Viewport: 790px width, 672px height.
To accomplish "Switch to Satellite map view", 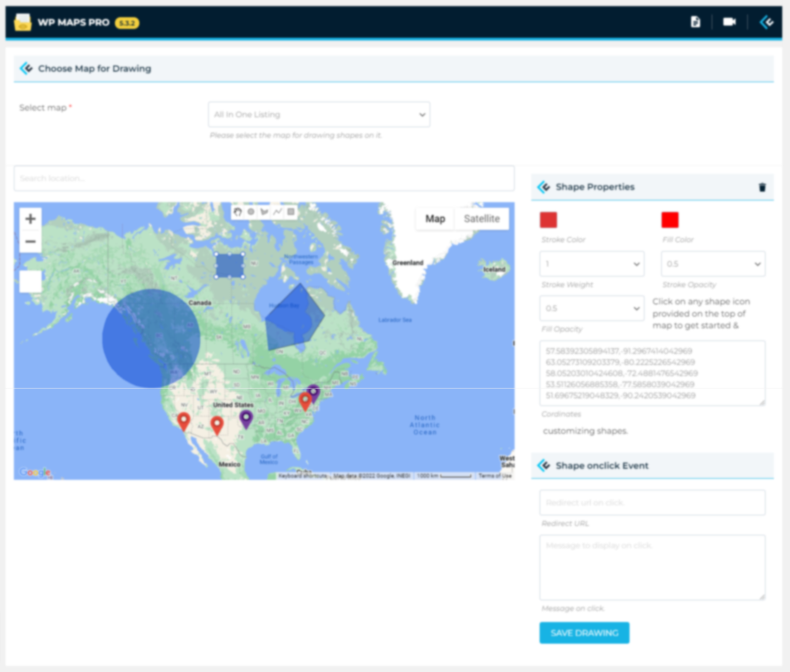I will [481, 219].
